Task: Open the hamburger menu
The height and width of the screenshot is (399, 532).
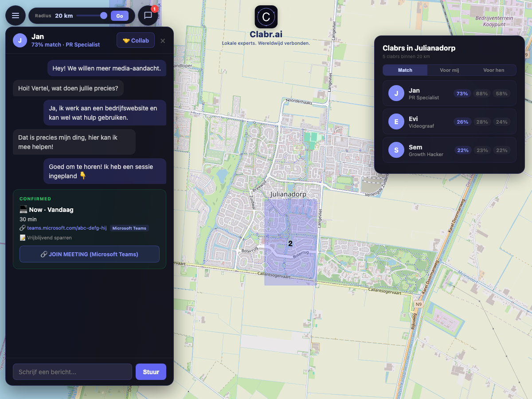Action: 16,16
